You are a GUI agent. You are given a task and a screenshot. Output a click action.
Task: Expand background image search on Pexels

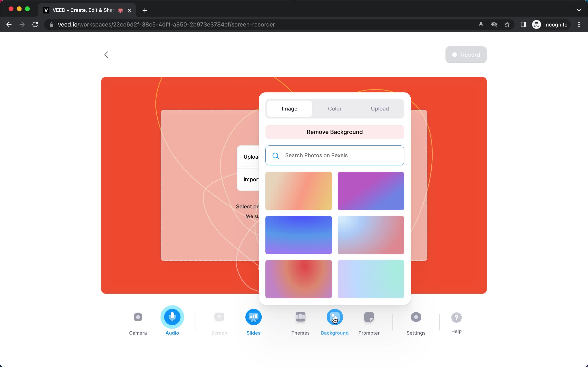335,155
